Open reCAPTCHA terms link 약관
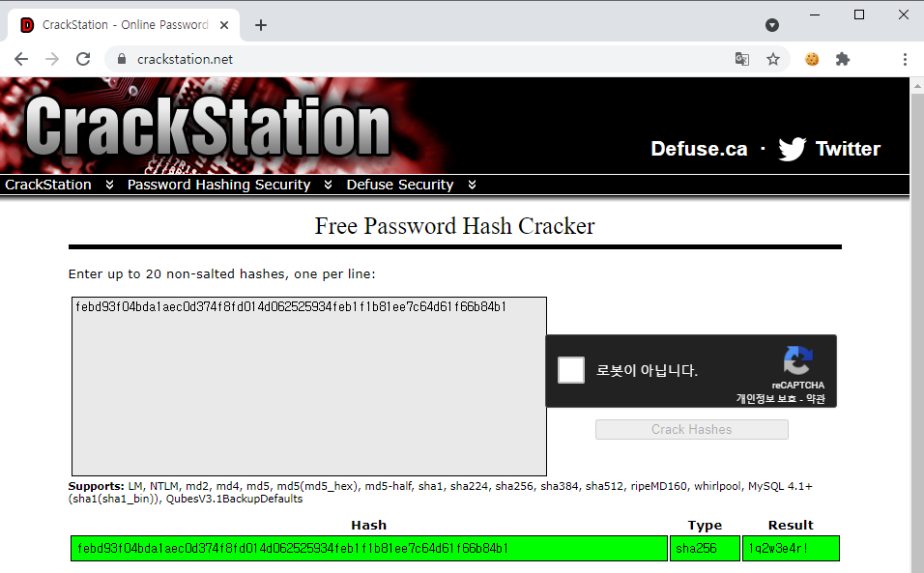 pos(816,399)
